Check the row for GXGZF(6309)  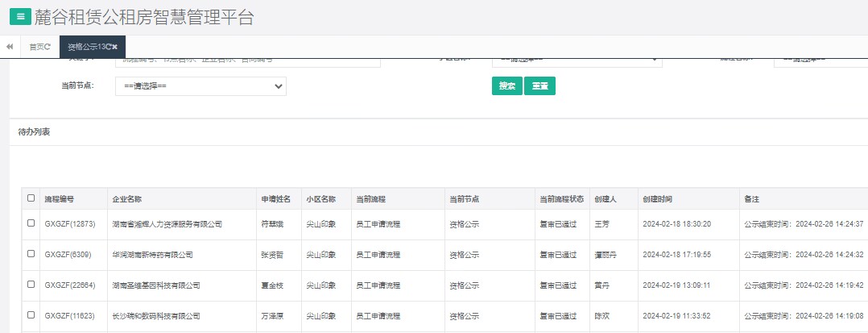pos(31,254)
